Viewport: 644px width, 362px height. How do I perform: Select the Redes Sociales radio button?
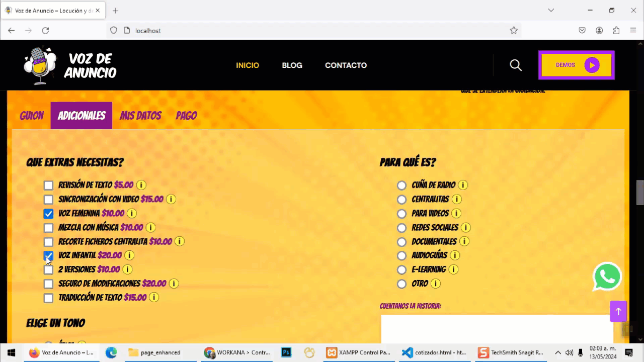pos(401,228)
